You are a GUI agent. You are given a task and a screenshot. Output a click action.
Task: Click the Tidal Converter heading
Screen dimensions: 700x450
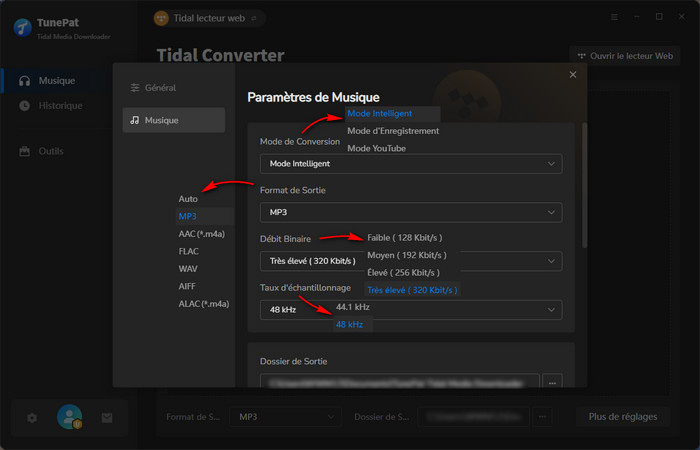(x=221, y=55)
